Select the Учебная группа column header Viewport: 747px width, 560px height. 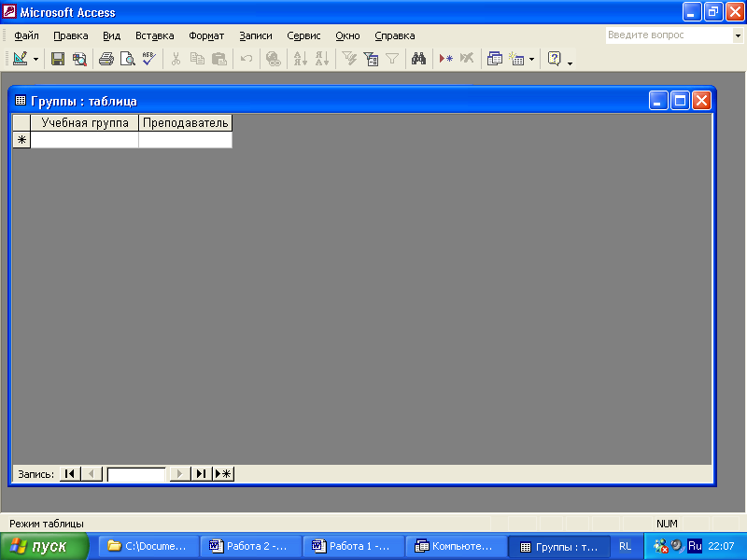pyautogui.click(x=85, y=123)
